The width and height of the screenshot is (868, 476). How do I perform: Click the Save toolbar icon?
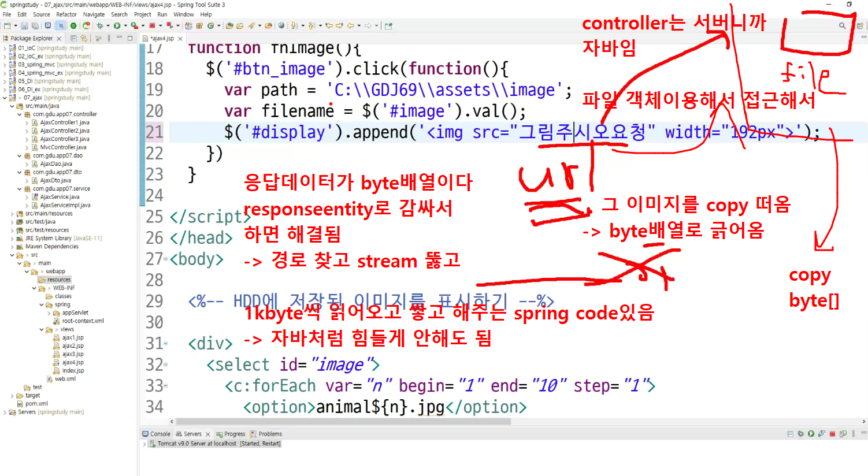pyautogui.click(x=24, y=25)
